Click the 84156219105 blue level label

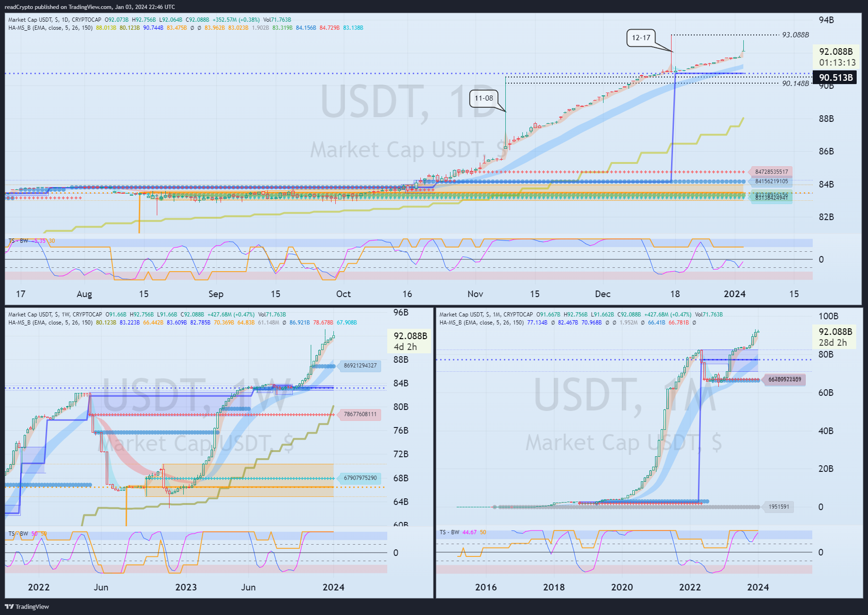click(771, 181)
